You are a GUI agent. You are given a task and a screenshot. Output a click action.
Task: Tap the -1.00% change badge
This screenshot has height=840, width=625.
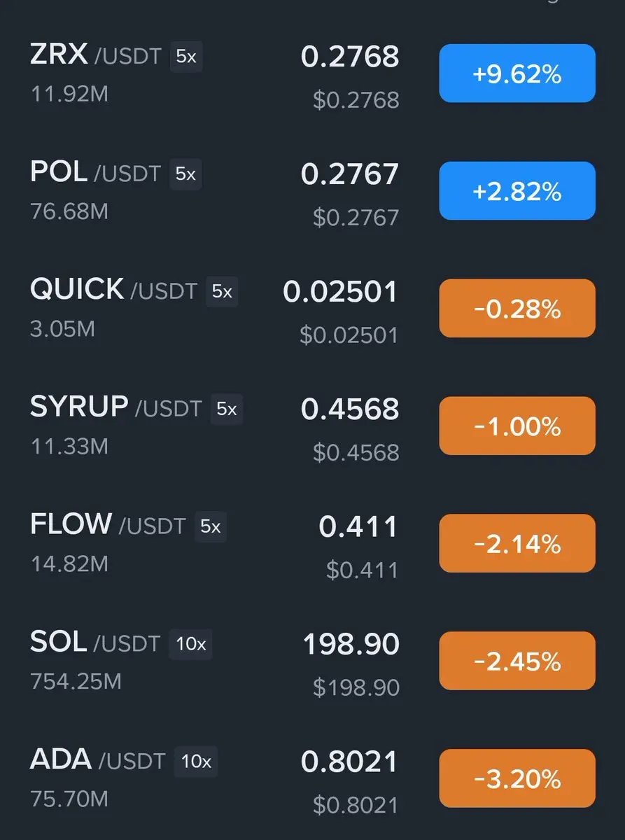click(x=517, y=426)
